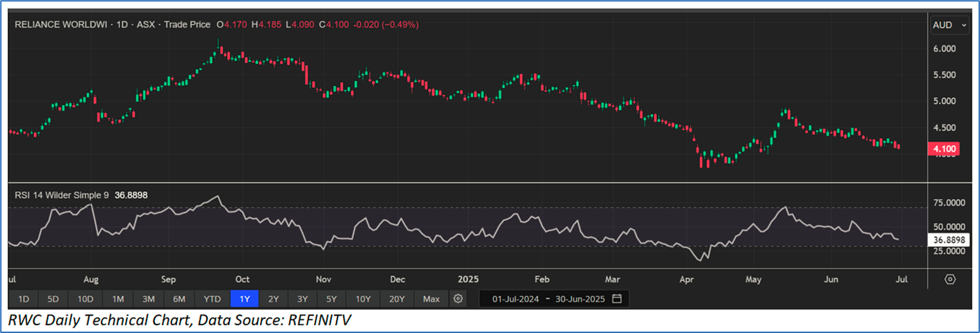The width and height of the screenshot is (980, 333).
Task: Choose the 20Y time range
Action: pos(397,299)
